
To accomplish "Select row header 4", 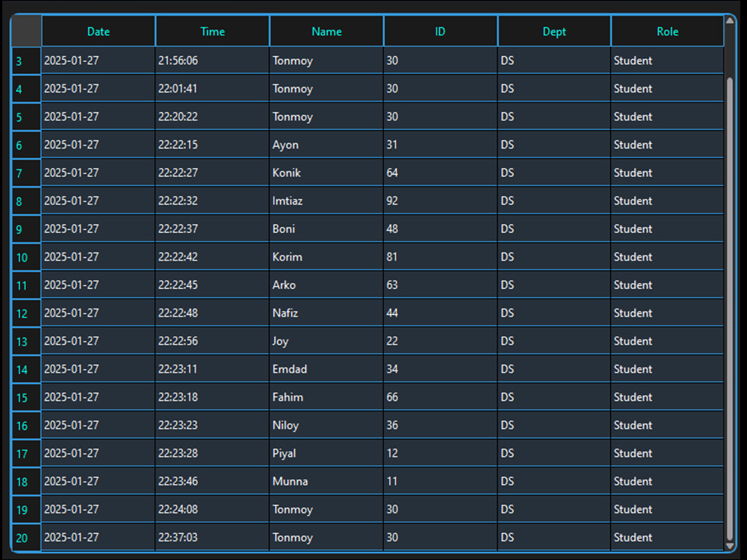I will (x=26, y=89).
